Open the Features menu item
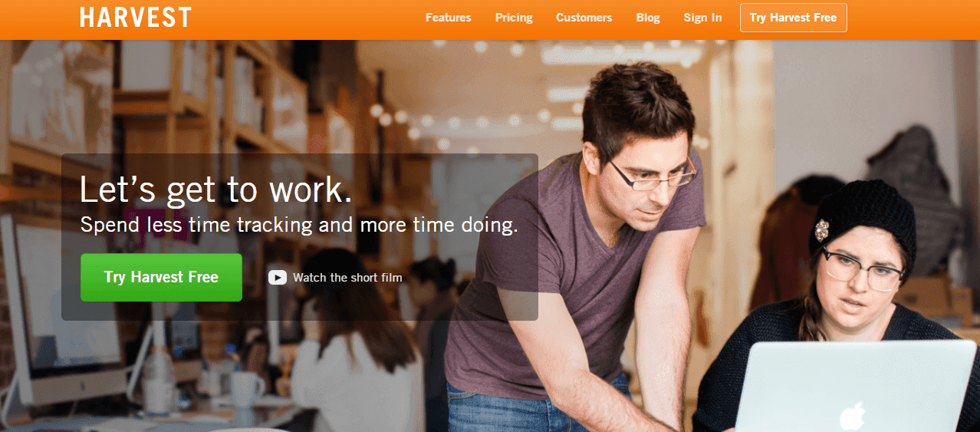This screenshot has height=432, width=980. click(x=449, y=18)
